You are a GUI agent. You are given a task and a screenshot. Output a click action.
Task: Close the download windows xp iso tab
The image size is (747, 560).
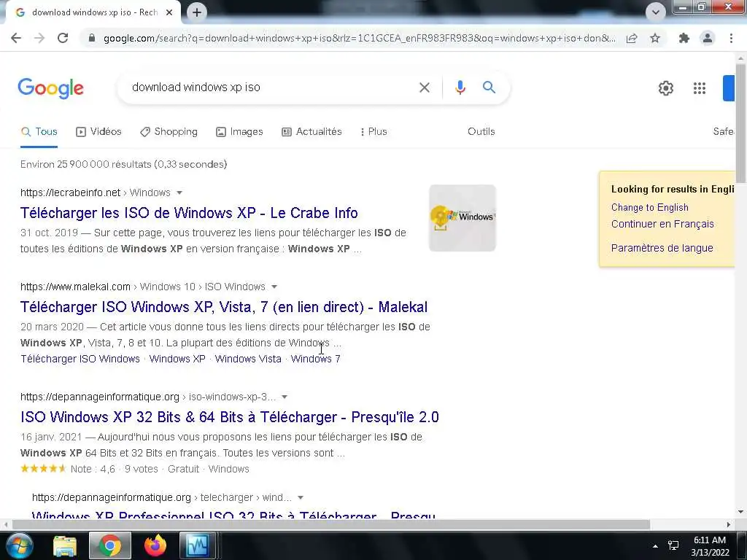(x=169, y=12)
